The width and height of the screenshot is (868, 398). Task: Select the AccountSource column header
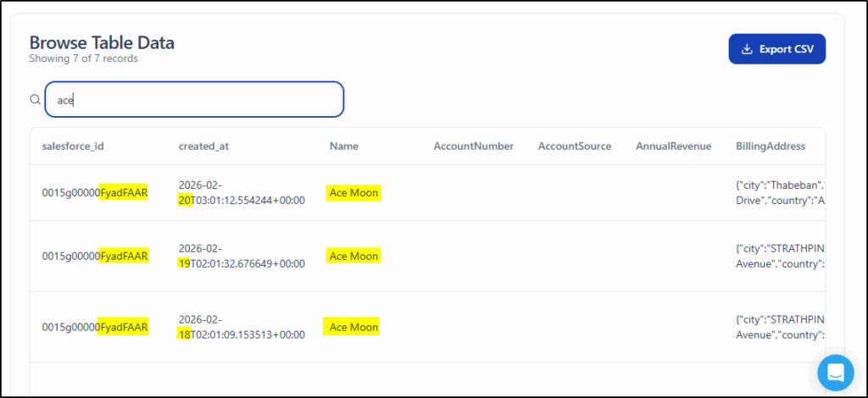click(574, 146)
